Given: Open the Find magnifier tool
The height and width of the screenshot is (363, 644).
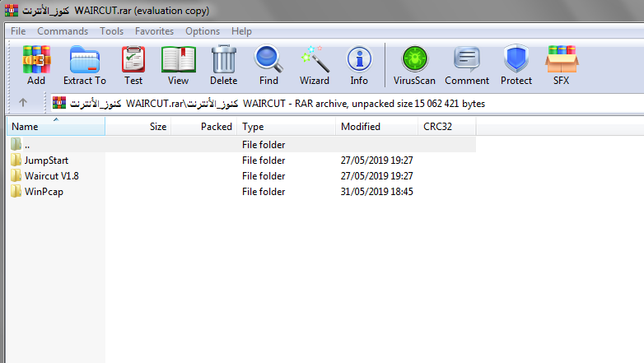Looking at the screenshot, I should (268, 65).
